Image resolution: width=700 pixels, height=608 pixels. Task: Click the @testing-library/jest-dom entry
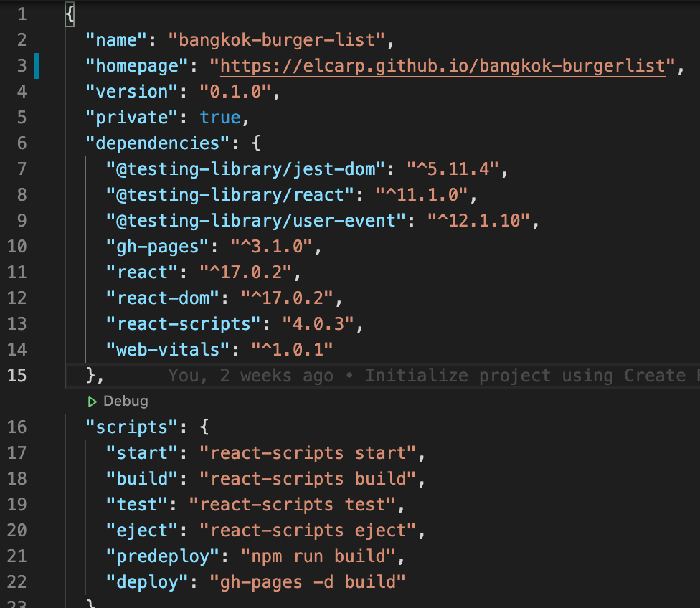pyautogui.click(x=208, y=168)
